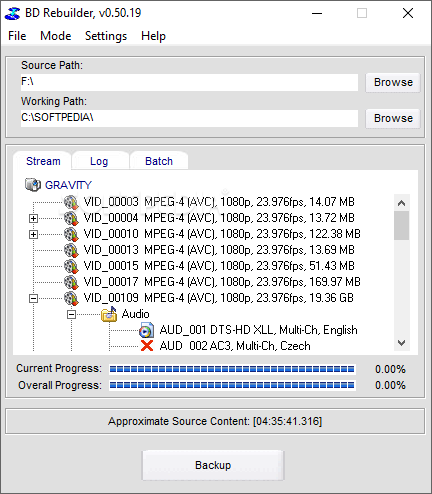The image size is (432, 494).
Task: Open the Settings menu
Action: click(x=106, y=36)
